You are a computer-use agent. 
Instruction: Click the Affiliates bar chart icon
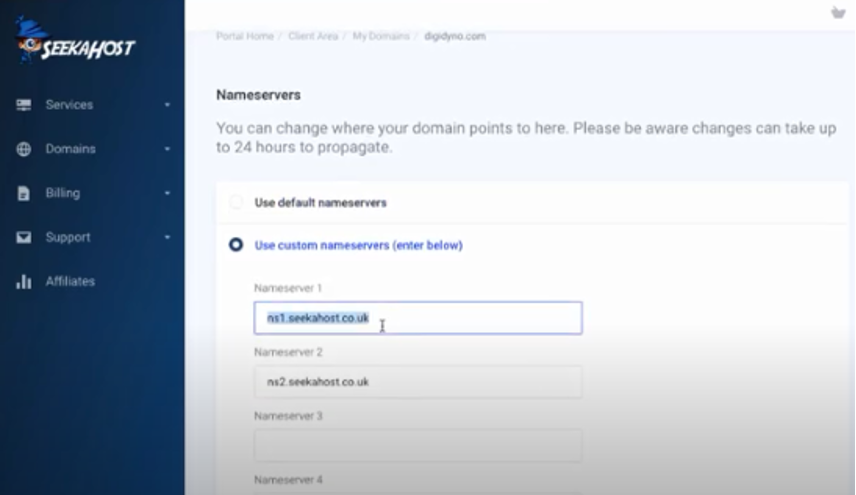point(23,281)
